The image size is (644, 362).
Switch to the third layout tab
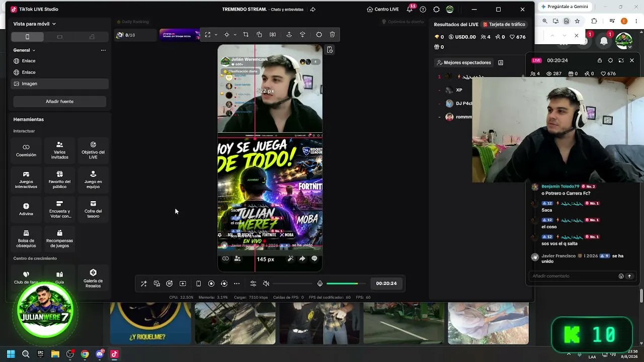pos(92,37)
